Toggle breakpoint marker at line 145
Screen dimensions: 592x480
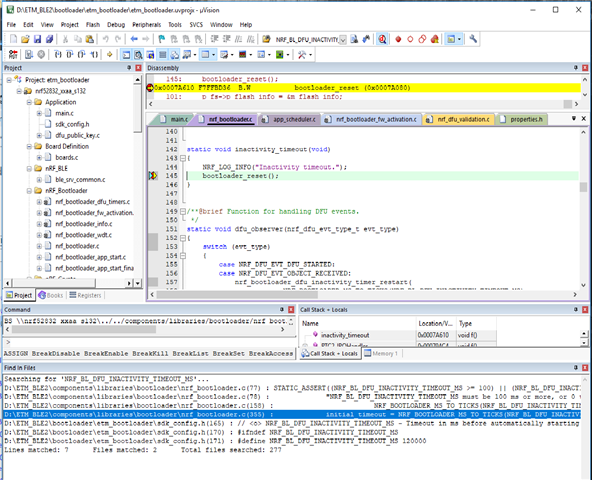(153, 176)
